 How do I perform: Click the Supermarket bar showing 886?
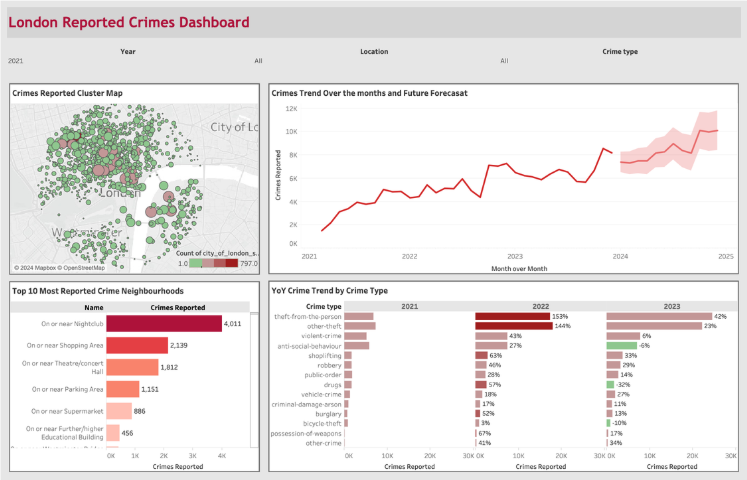119,411
